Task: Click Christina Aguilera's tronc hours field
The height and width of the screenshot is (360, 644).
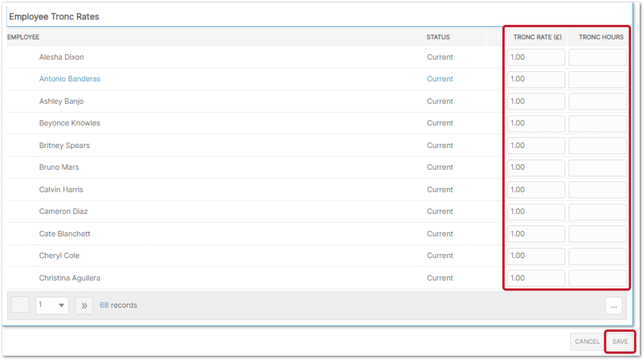Action: [598, 278]
